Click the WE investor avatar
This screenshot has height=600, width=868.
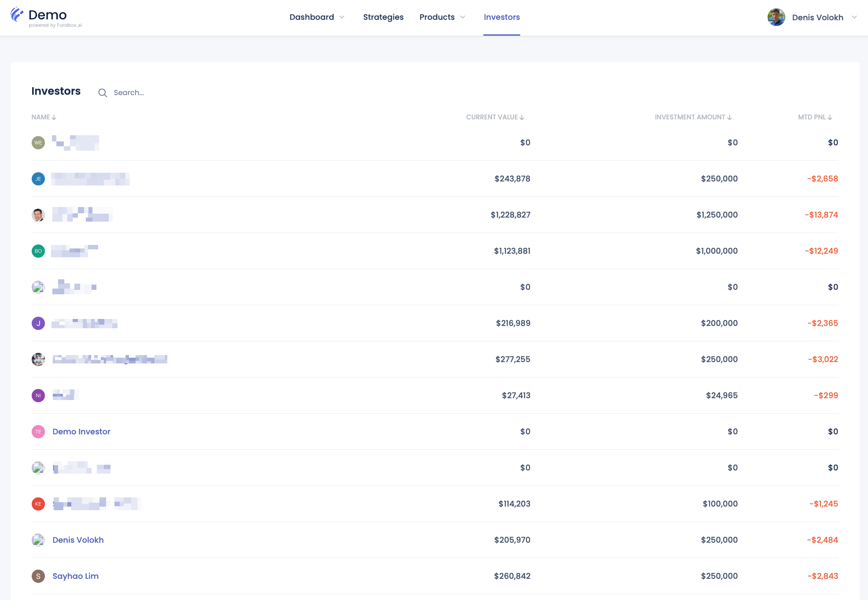[x=38, y=143]
